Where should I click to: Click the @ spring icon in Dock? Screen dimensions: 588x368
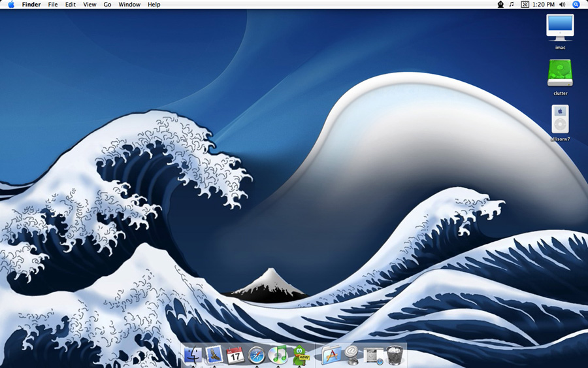[351, 355]
